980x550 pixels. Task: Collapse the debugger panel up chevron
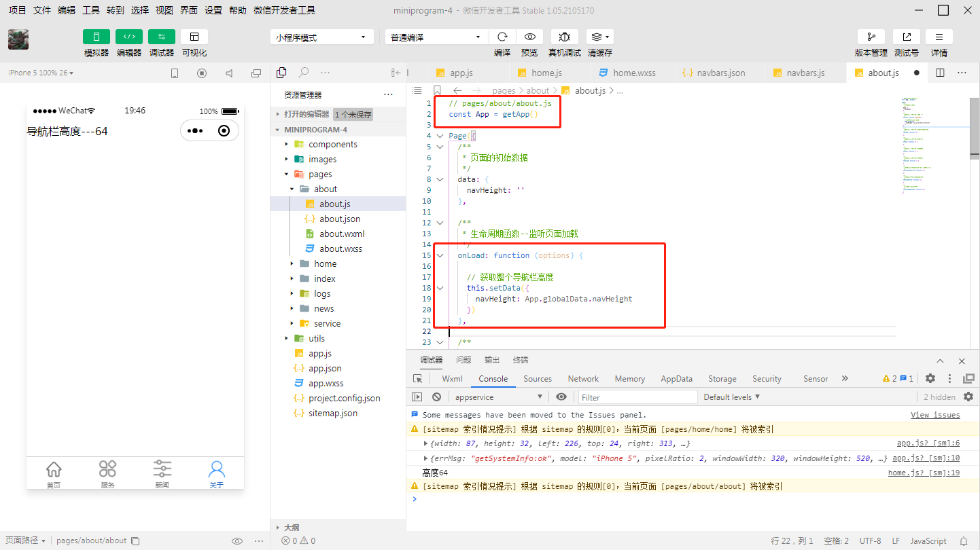tap(940, 361)
